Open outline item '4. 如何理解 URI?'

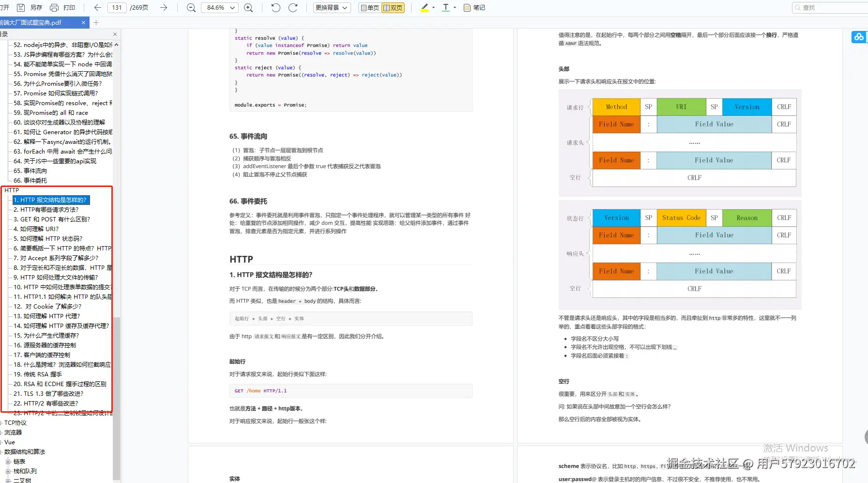pos(36,229)
